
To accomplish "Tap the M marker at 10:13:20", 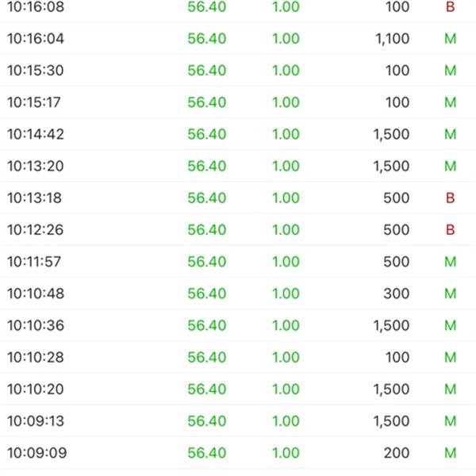I will click(x=450, y=166).
